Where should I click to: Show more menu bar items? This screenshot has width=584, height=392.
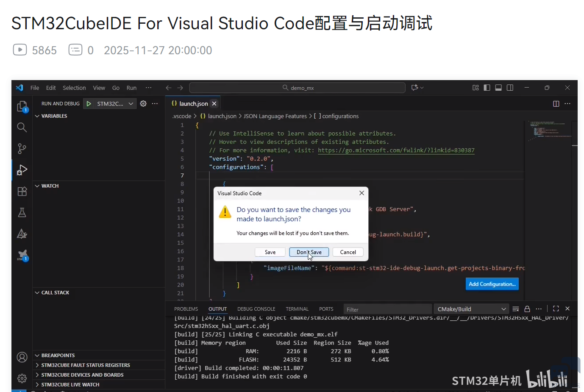click(148, 88)
